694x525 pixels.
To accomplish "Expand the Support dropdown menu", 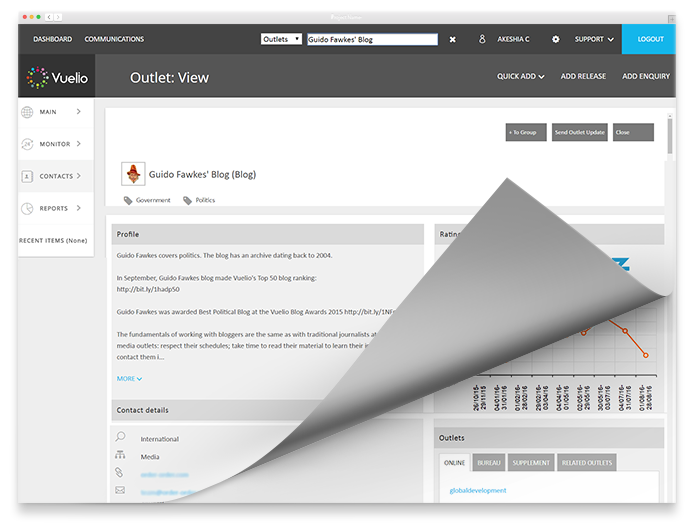I will pyautogui.click(x=594, y=40).
